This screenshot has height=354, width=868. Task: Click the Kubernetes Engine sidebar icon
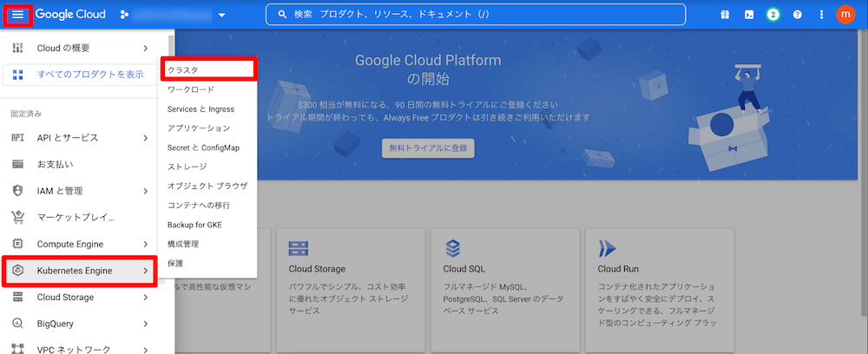[17, 271]
